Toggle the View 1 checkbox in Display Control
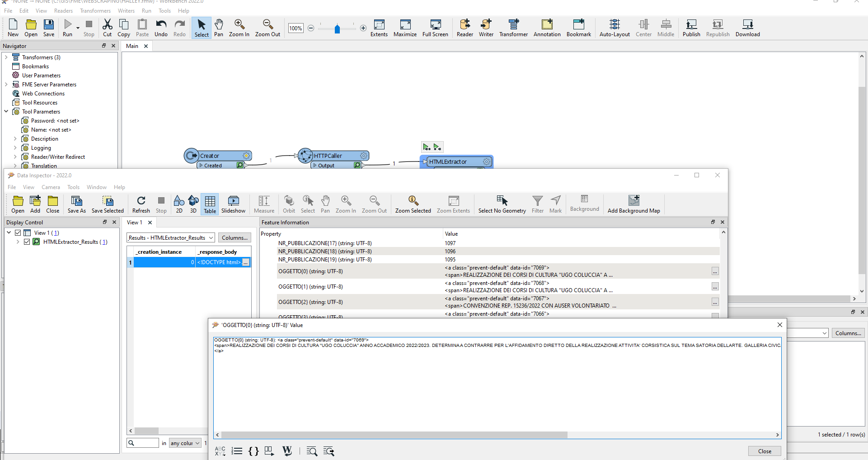 18,232
